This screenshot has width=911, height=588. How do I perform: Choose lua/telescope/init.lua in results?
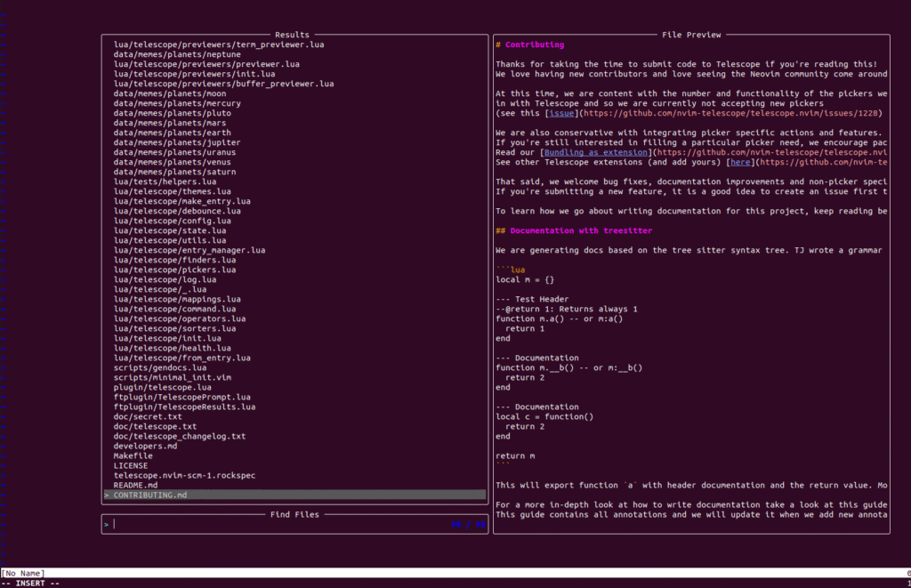click(167, 338)
